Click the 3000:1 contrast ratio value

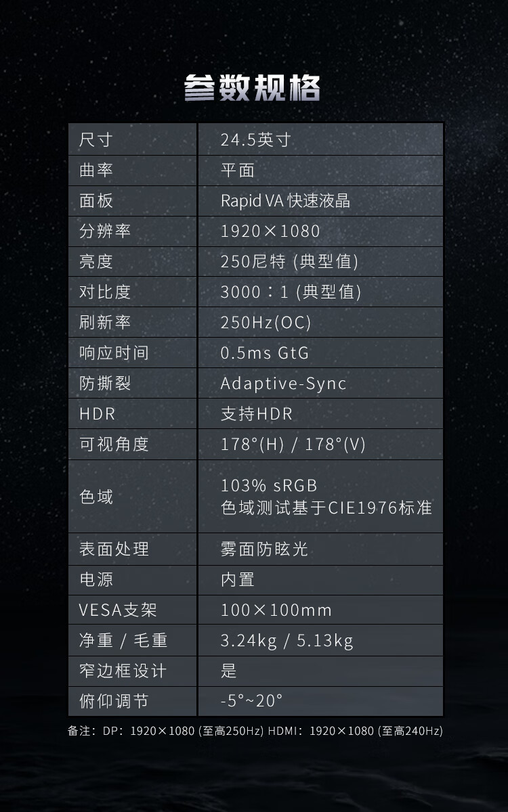(x=291, y=292)
